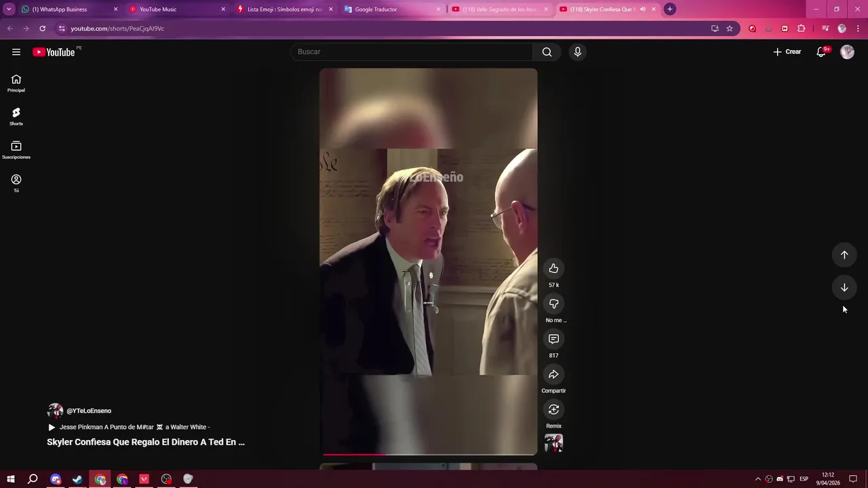
Task: Expand the tab search dropdown arrow
Action: pyautogui.click(x=9, y=9)
